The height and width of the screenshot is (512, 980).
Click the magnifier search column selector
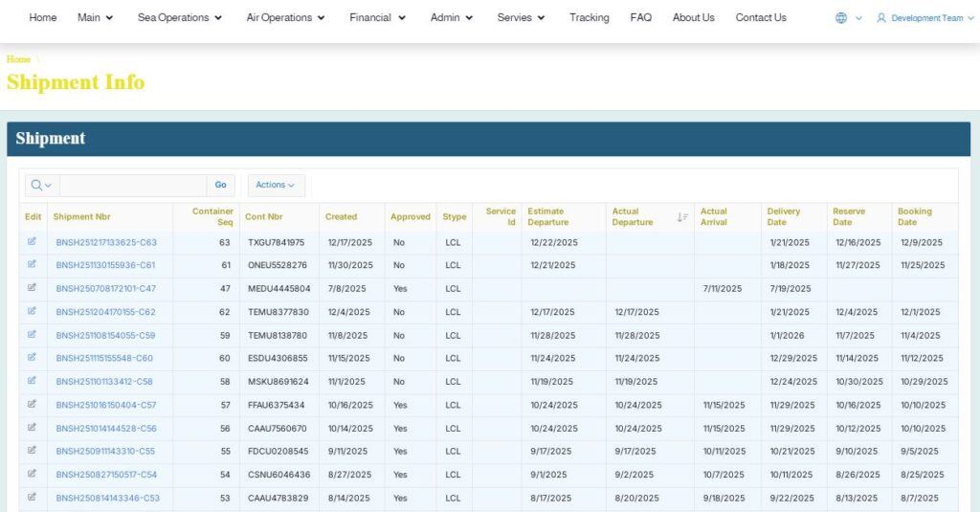40,185
